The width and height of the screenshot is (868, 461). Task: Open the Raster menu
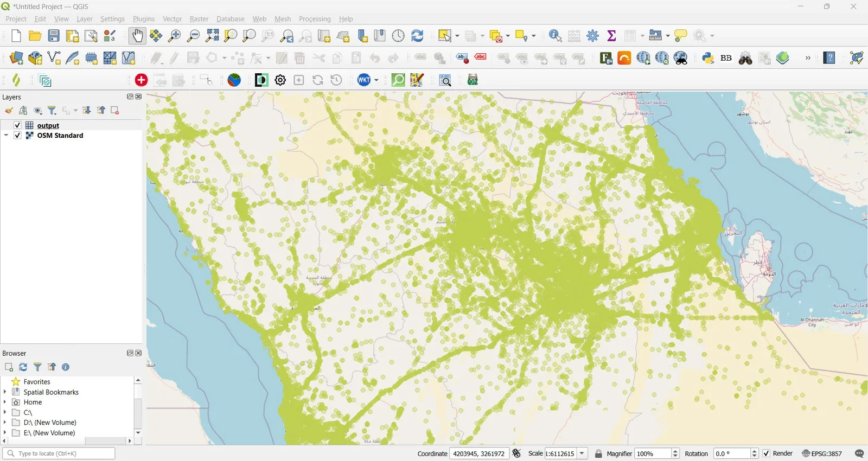pyautogui.click(x=199, y=19)
